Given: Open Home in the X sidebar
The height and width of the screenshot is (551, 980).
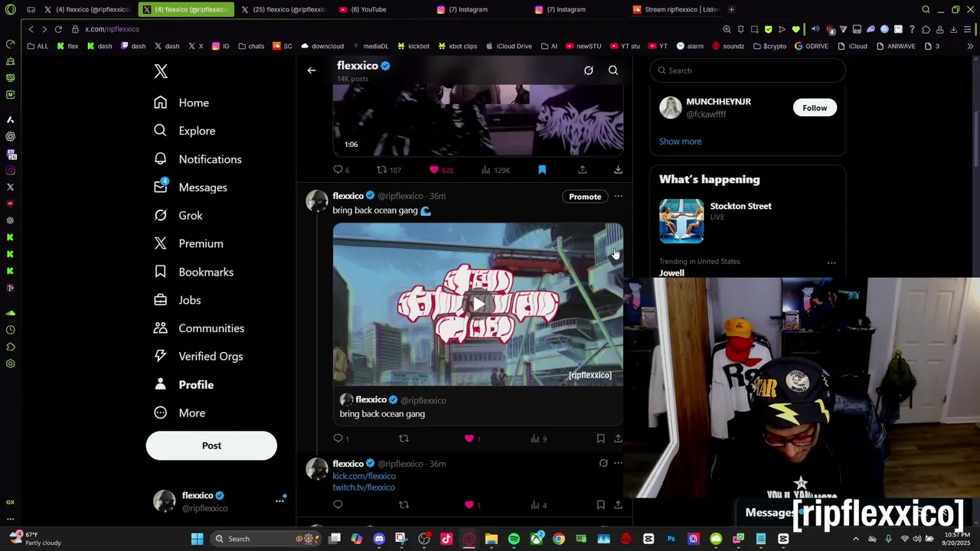Looking at the screenshot, I should 181,103.
